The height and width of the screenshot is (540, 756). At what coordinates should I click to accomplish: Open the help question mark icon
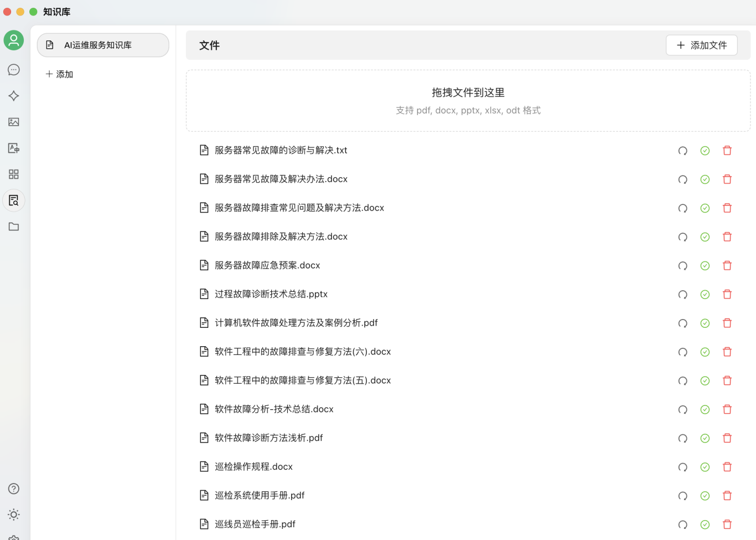point(14,488)
